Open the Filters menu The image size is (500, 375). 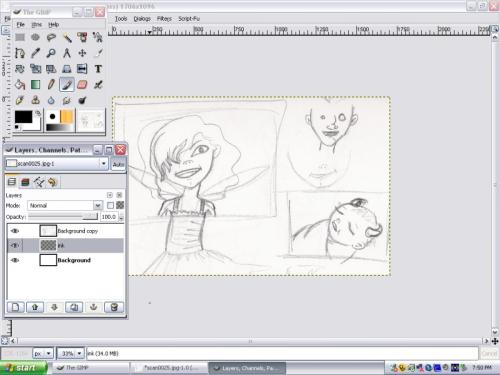pyautogui.click(x=164, y=19)
